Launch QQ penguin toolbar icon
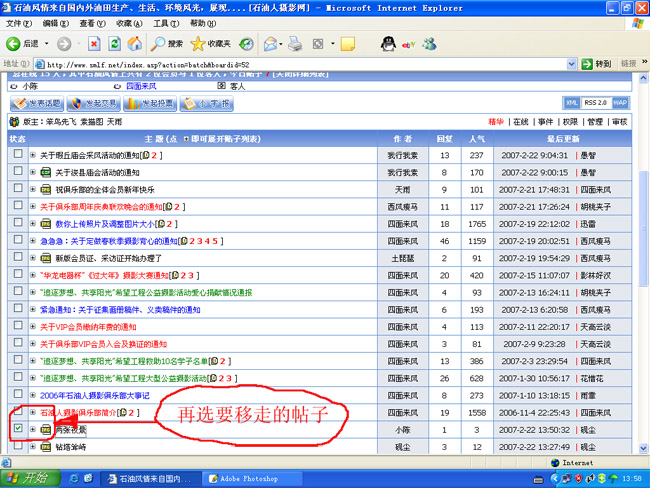The image size is (650, 488). tap(388, 44)
